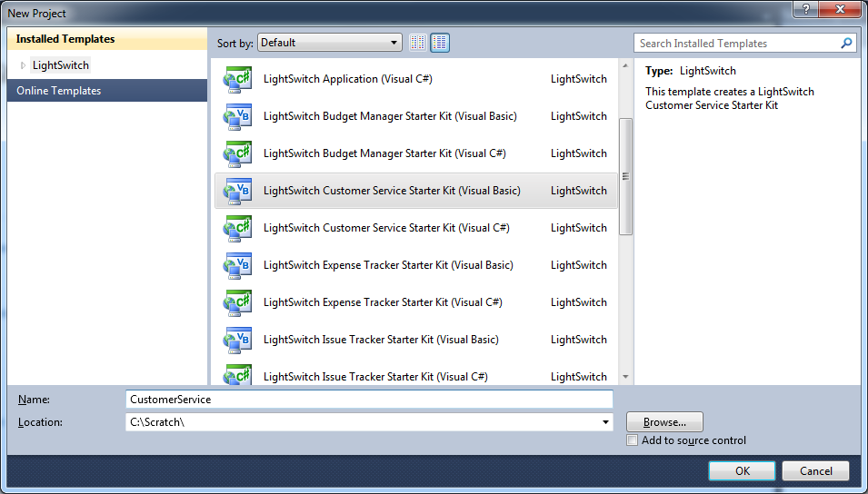This screenshot has width=868, height=494.
Task: Open the Sort by dropdown
Action: 330,43
